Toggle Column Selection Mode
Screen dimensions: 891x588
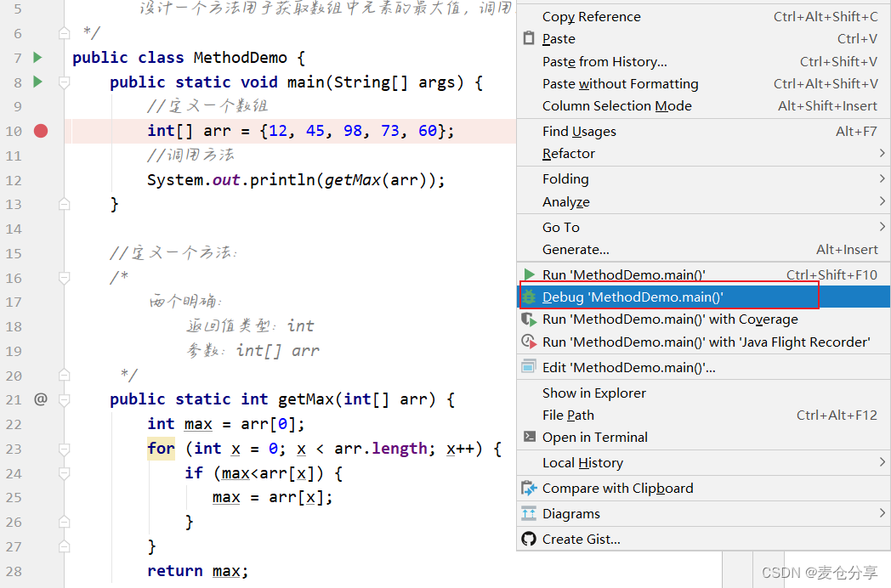(703, 105)
